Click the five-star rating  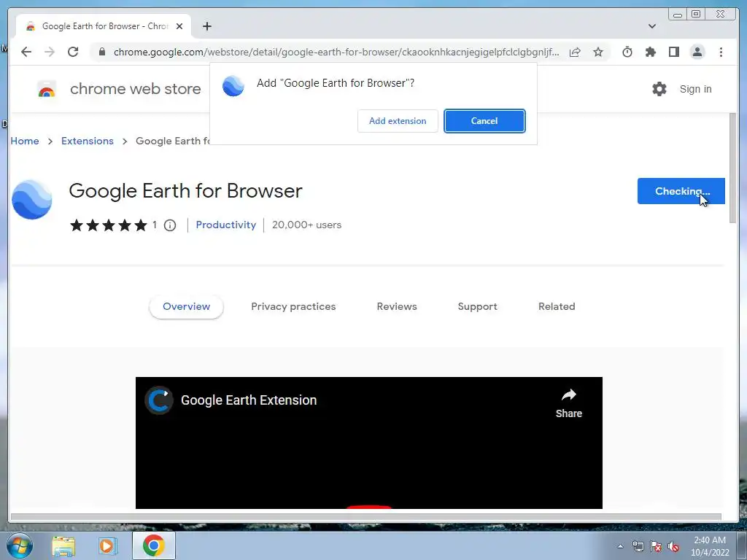pos(109,225)
